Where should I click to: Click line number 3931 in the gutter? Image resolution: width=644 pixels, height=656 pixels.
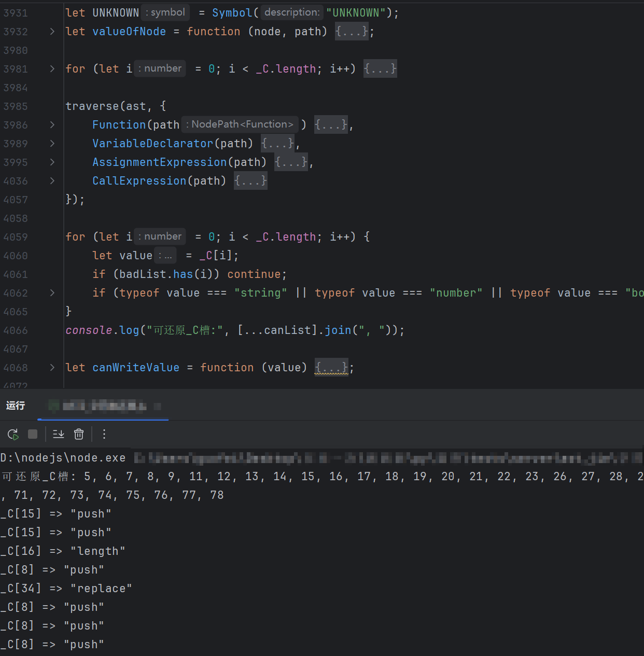[16, 13]
